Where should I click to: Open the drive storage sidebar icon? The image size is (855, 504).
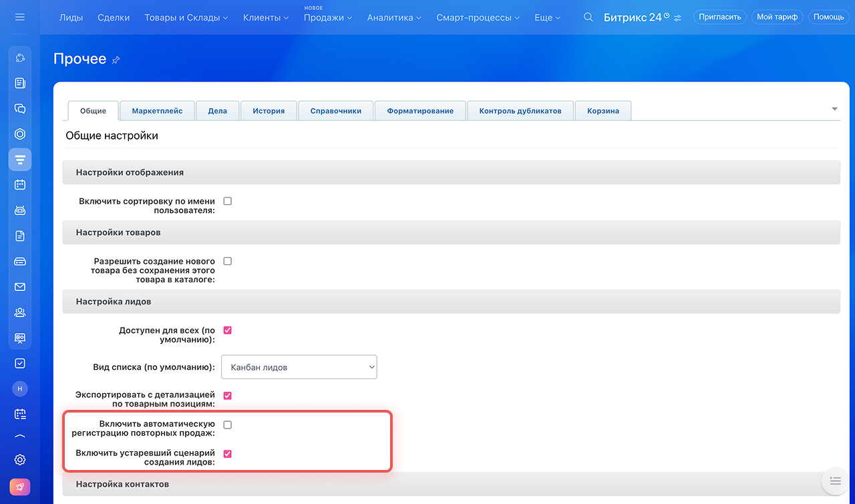pos(20,261)
